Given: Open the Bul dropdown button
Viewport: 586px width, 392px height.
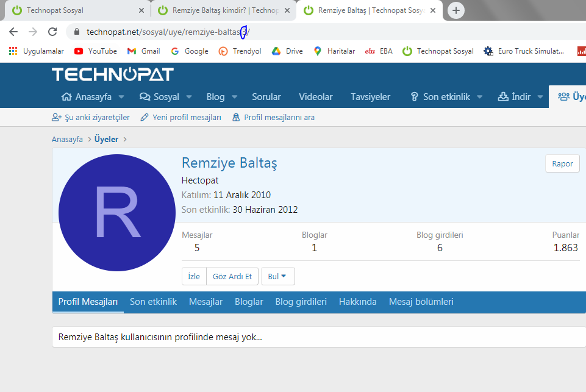Looking at the screenshot, I should tap(277, 276).
